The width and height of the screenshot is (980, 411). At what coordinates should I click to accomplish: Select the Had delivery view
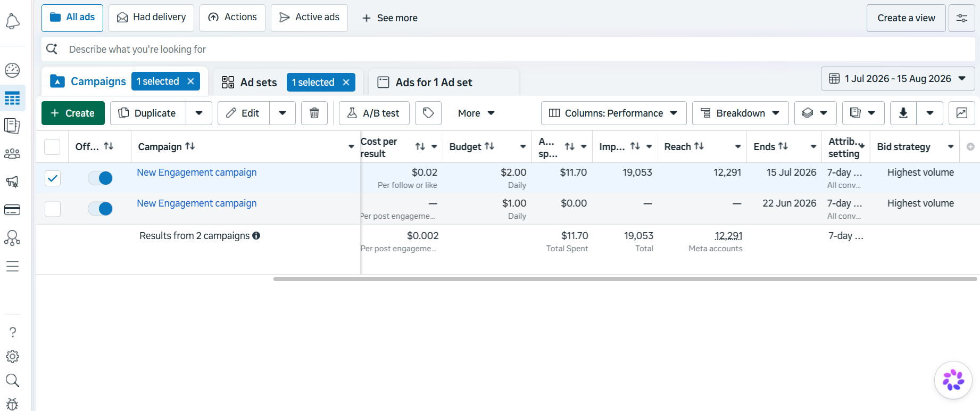tap(151, 18)
